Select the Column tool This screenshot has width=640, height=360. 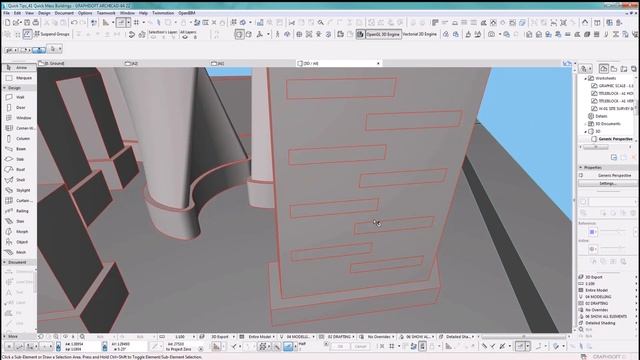coord(18,139)
